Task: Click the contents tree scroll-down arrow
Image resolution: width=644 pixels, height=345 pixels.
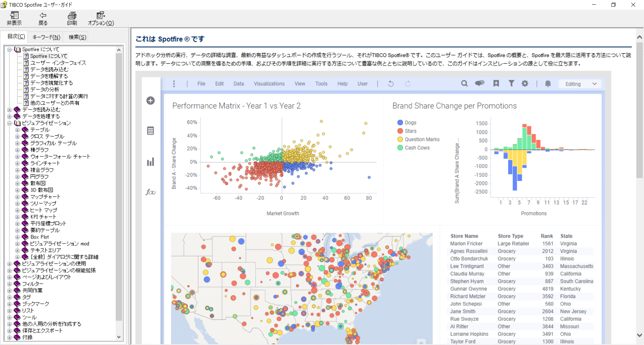Action: coord(119,337)
